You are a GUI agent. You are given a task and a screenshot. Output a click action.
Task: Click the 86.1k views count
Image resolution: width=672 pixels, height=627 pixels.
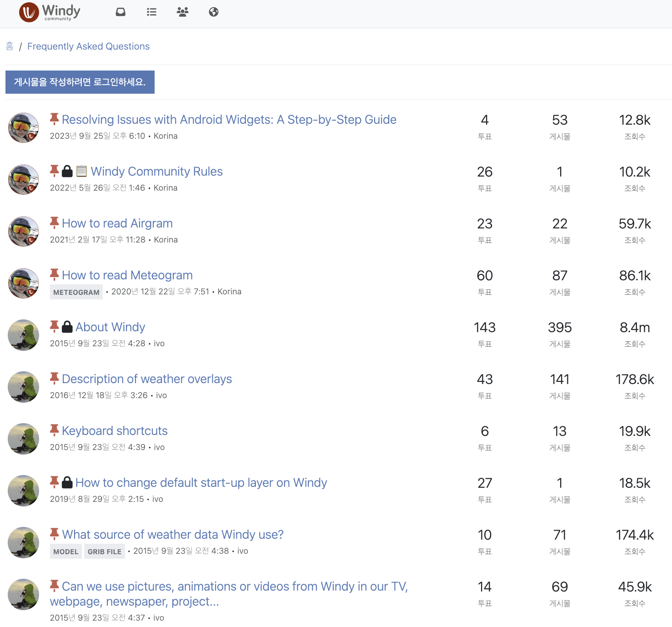(x=635, y=276)
